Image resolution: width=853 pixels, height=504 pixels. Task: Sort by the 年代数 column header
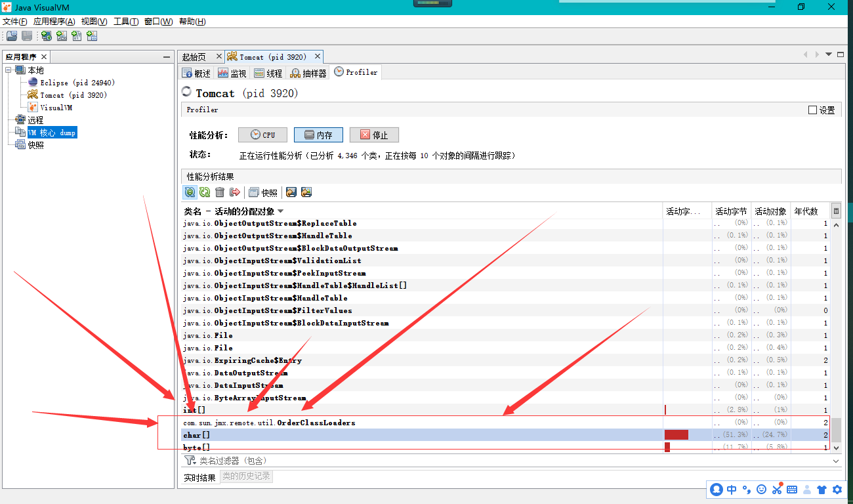click(810, 211)
